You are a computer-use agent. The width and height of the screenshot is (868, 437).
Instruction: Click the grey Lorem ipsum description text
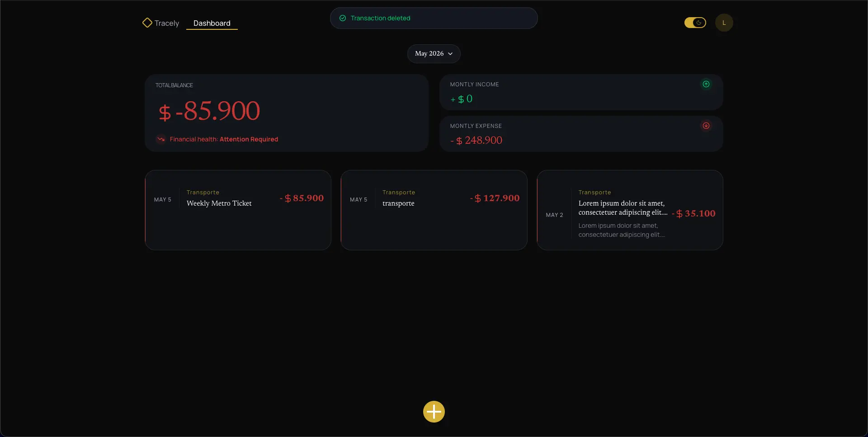[x=622, y=230]
